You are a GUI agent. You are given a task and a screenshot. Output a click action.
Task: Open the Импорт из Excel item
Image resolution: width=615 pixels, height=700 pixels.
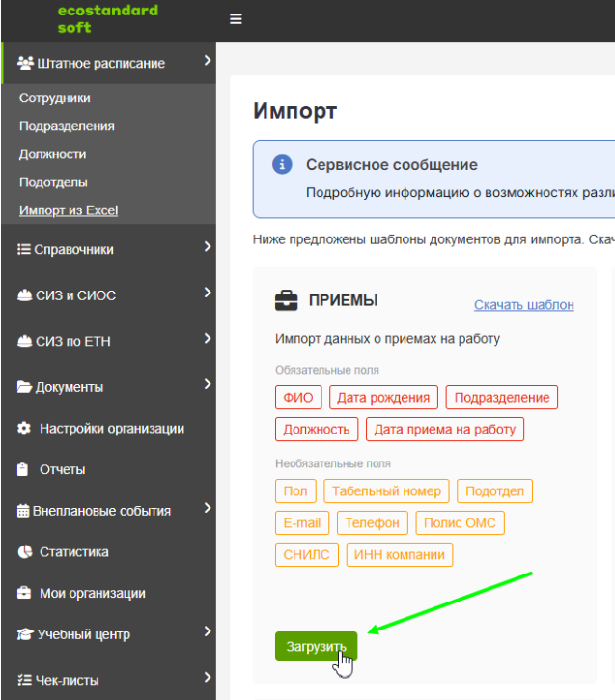69,210
